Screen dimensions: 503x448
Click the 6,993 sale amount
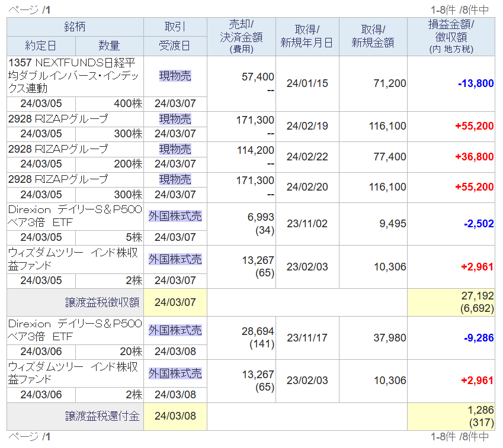(261, 217)
